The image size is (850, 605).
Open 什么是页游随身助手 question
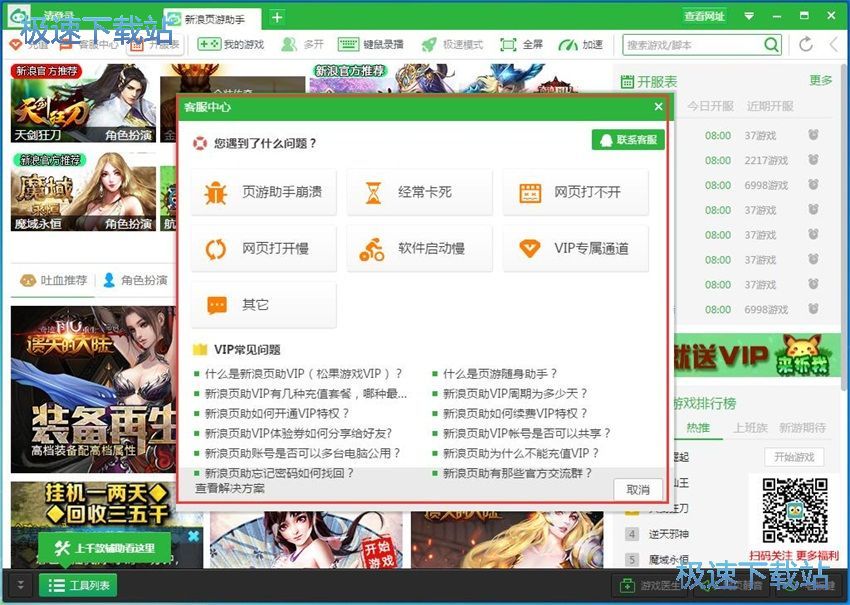coord(500,374)
